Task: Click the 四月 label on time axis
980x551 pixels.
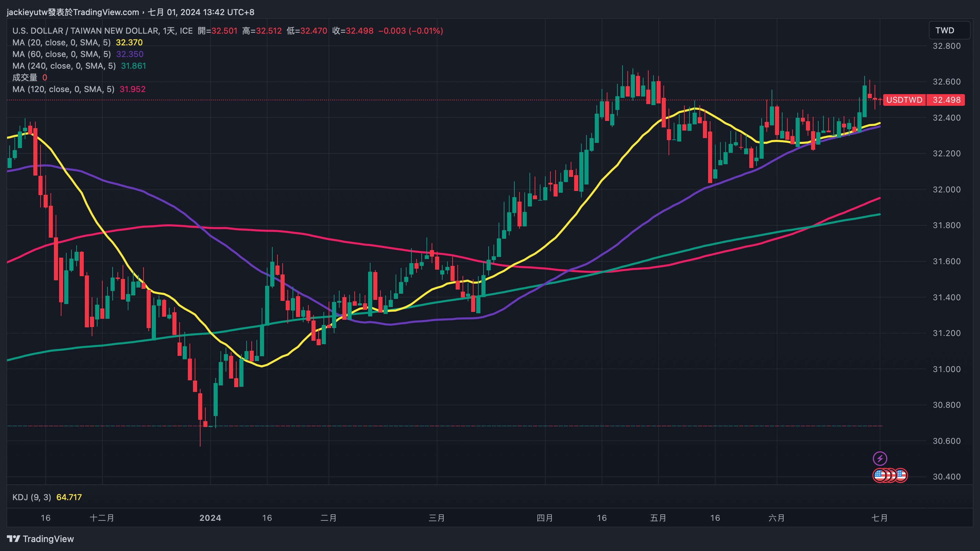Action: pyautogui.click(x=544, y=518)
